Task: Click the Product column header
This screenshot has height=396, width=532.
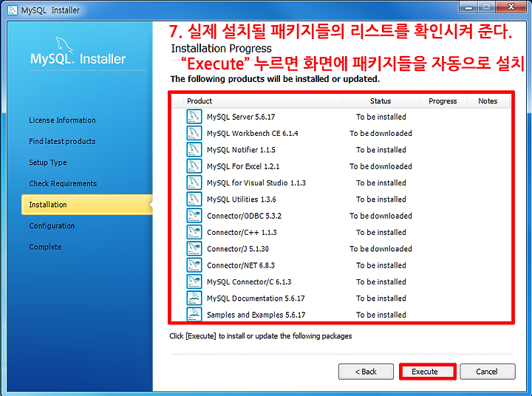Action: coord(262,101)
